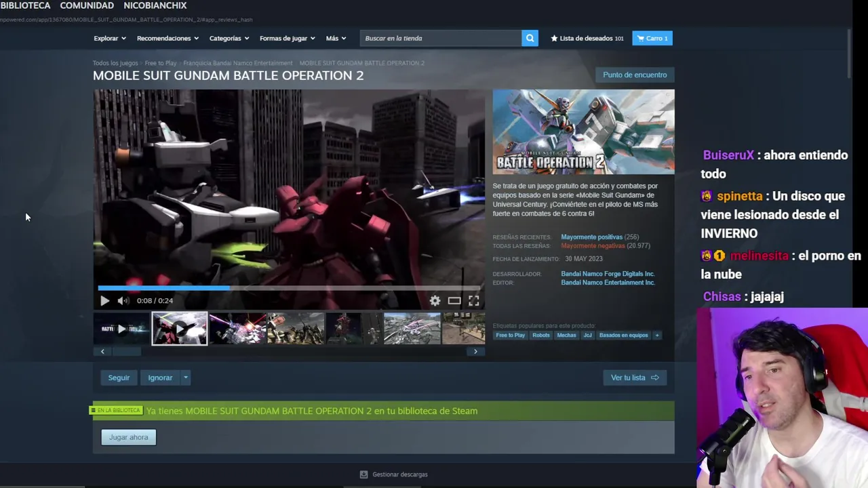Open video settings gear icon

click(x=435, y=300)
